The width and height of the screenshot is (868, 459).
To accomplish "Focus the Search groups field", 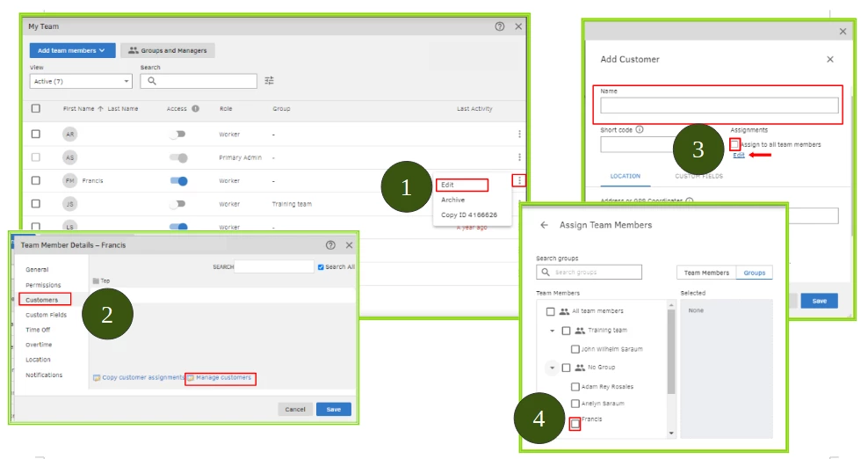I will 589,273.
